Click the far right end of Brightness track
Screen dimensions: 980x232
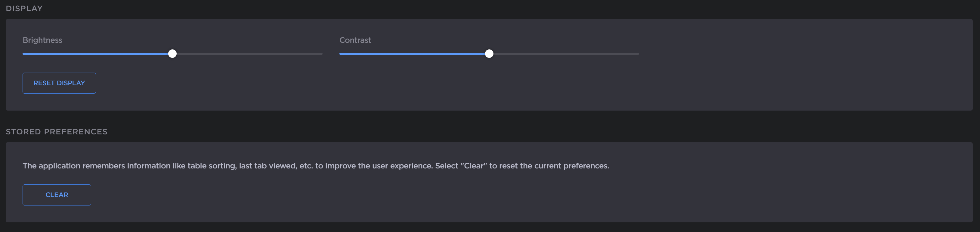point(321,54)
